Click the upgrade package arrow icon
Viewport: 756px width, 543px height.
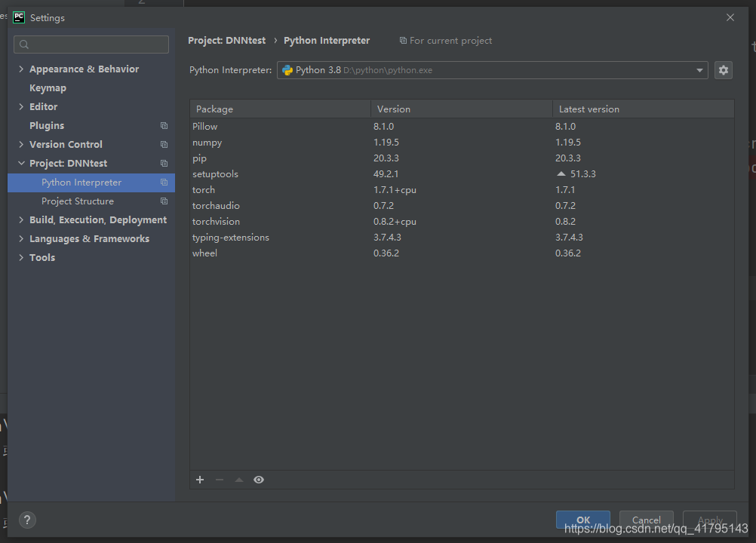[x=239, y=480]
